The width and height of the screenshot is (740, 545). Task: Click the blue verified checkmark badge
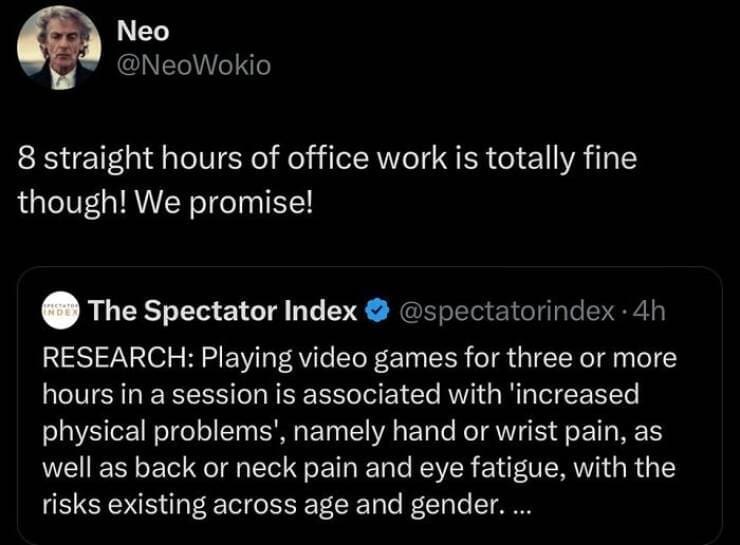(378, 313)
